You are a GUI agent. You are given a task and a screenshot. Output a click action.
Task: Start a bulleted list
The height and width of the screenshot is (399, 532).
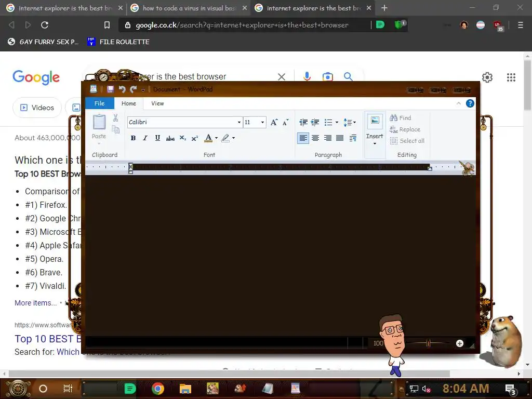pos(328,122)
